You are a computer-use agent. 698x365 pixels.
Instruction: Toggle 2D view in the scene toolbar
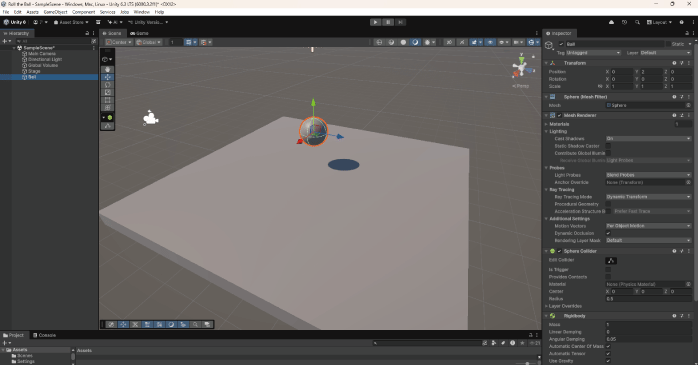click(449, 42)
